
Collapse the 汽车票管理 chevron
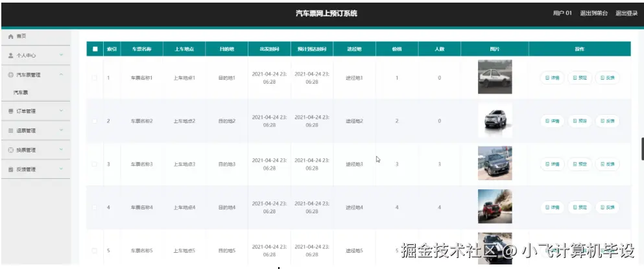point(61,75)
